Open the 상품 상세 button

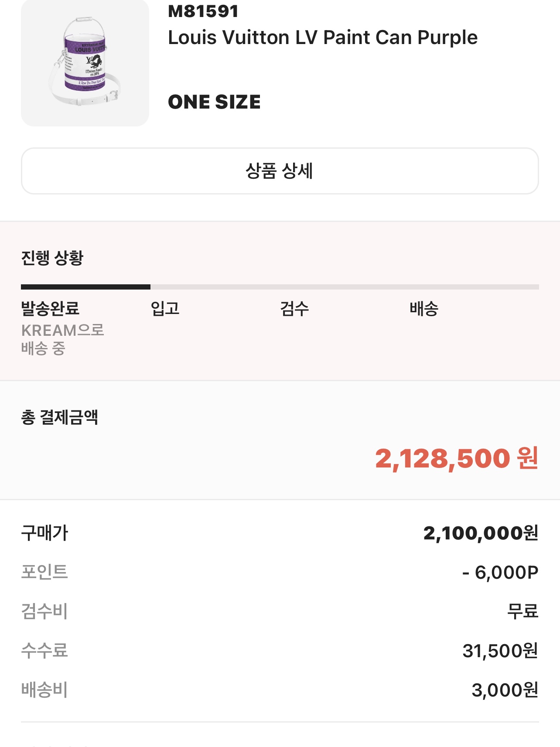(x=280, y=171)
